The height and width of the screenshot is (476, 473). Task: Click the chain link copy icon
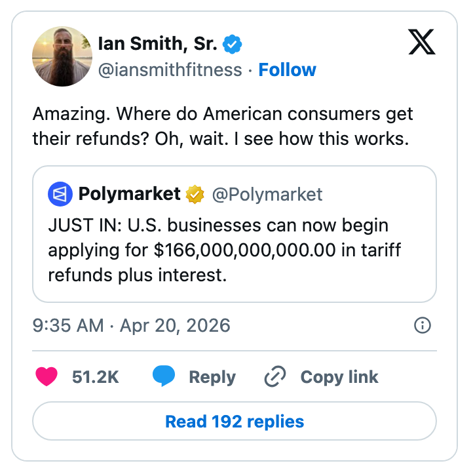coord(274,377)
